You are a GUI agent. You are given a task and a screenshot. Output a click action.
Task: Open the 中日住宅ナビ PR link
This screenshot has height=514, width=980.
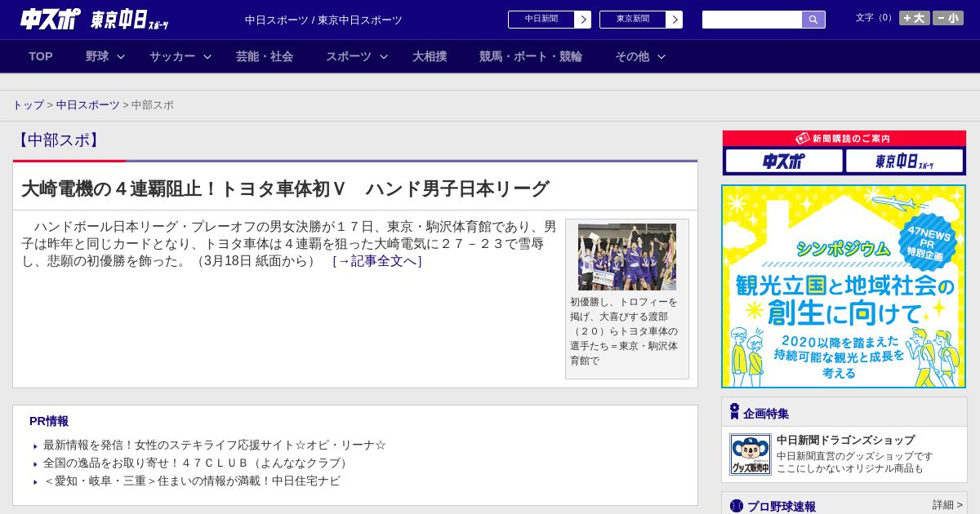[x=192, y=481]
